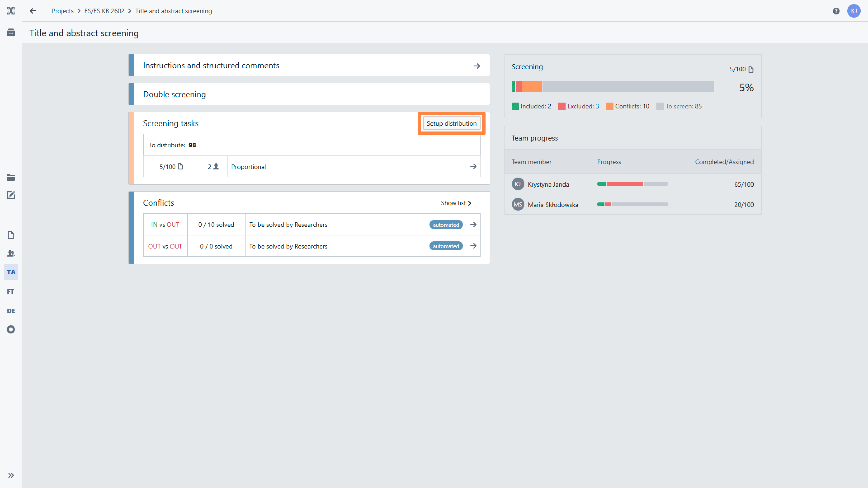Open the folder icon in sidebar
Screen dimensions: 868x488
(x=11, y=178)
